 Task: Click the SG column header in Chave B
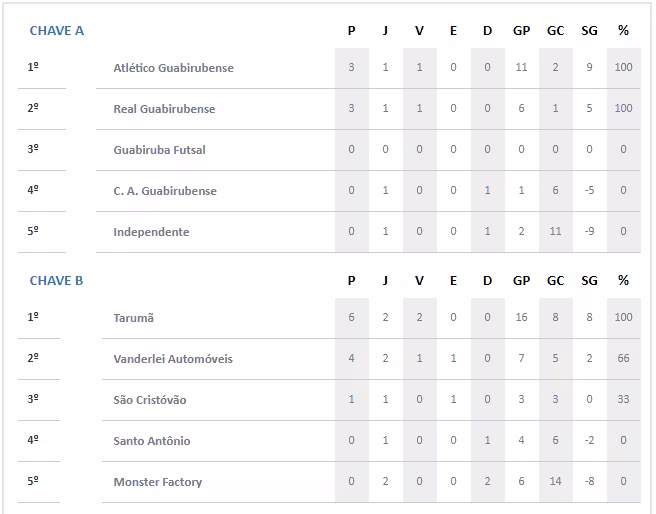point(589,281)
